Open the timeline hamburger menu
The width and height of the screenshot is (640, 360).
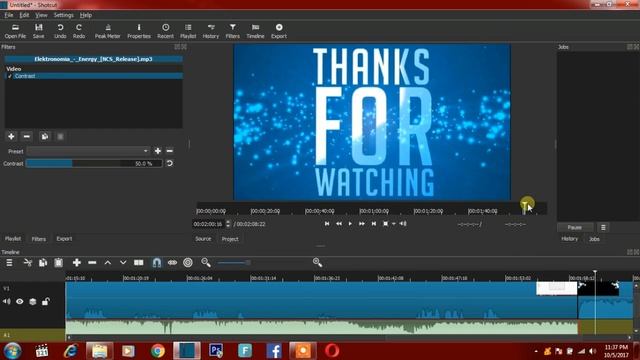tap(9, 263)
